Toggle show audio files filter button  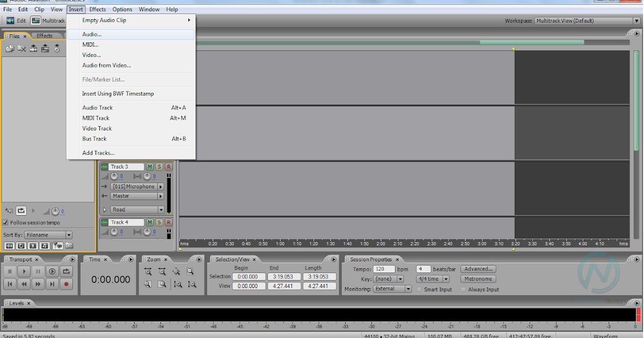pyautogui.click(x=9, y=245)
